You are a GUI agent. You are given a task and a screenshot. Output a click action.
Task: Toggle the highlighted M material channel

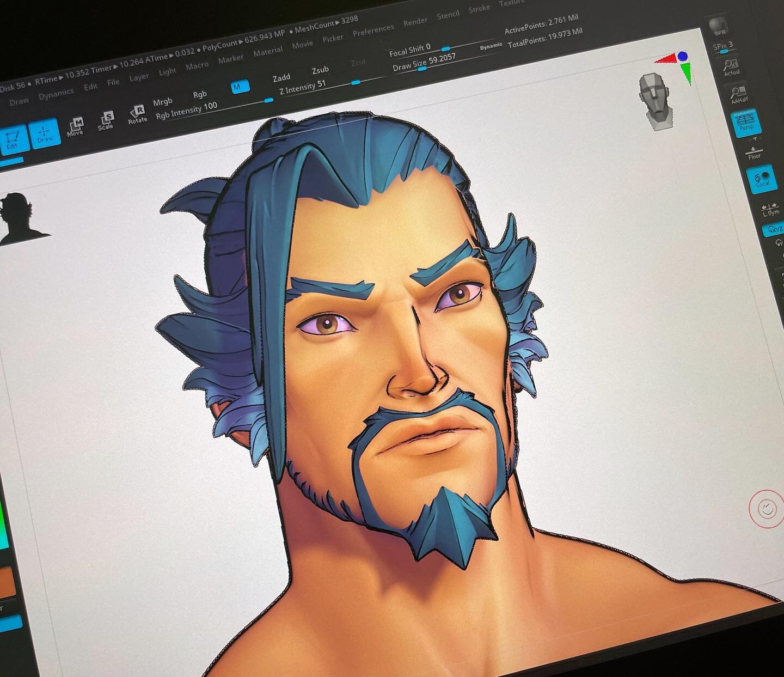(240, 86)
